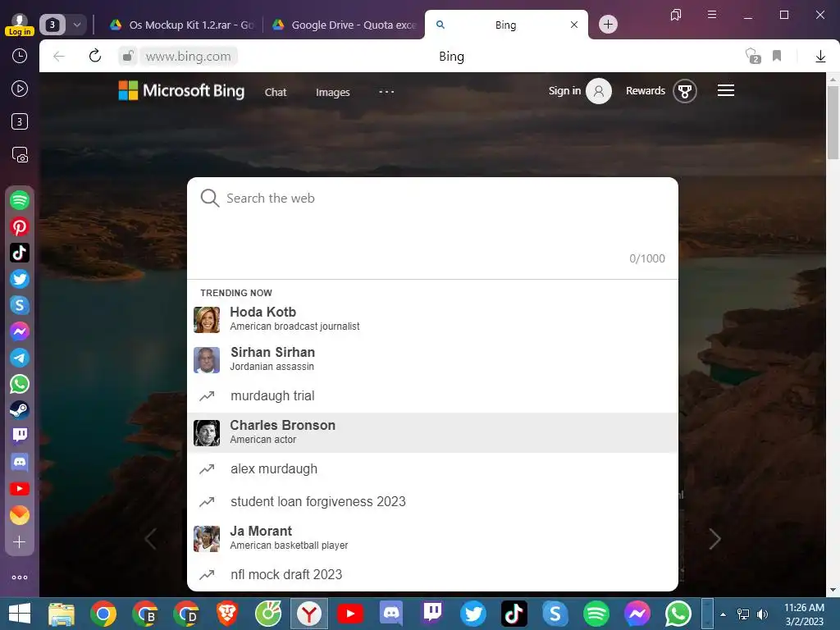Open the volume speaker tray icon

(x=762, y=614)
